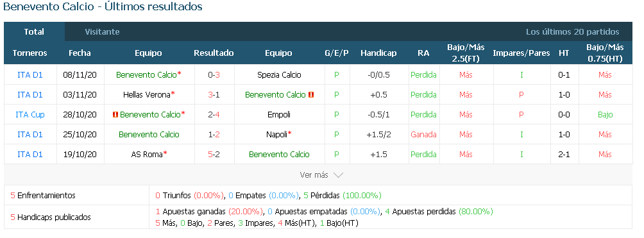Click the AS Roma team name
The width and height of the screenshot is (644, 238).
coord(146,155)
